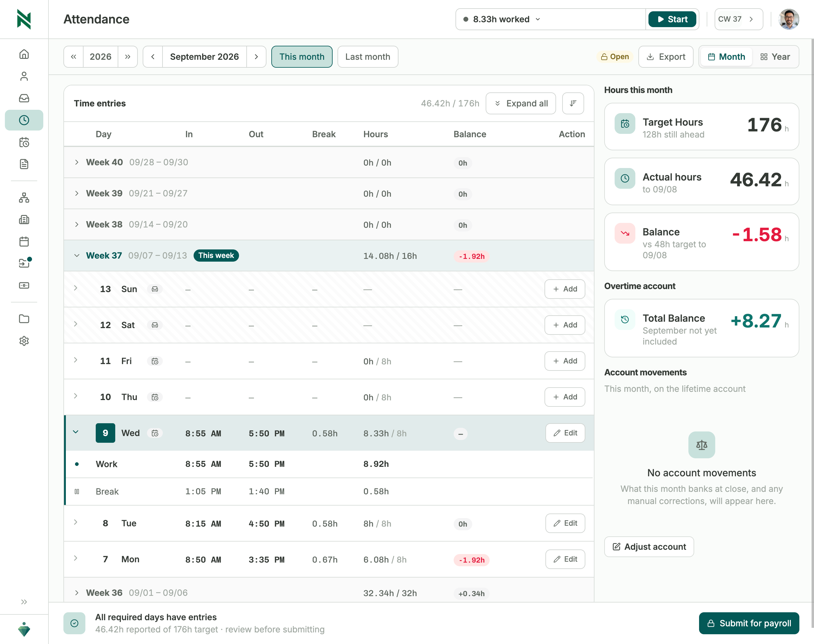814x644 pixels.
Task: Open the calendar sidebar icon
Action: click(x=24, y=241)
